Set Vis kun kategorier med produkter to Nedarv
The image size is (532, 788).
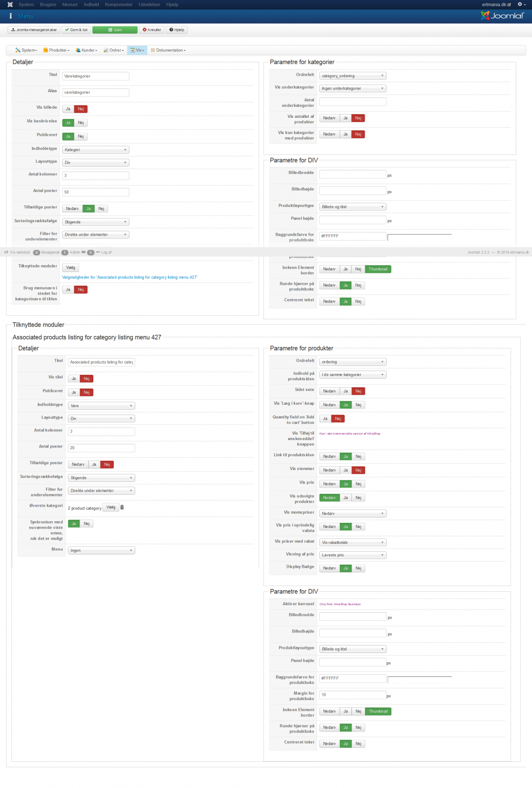329,134
